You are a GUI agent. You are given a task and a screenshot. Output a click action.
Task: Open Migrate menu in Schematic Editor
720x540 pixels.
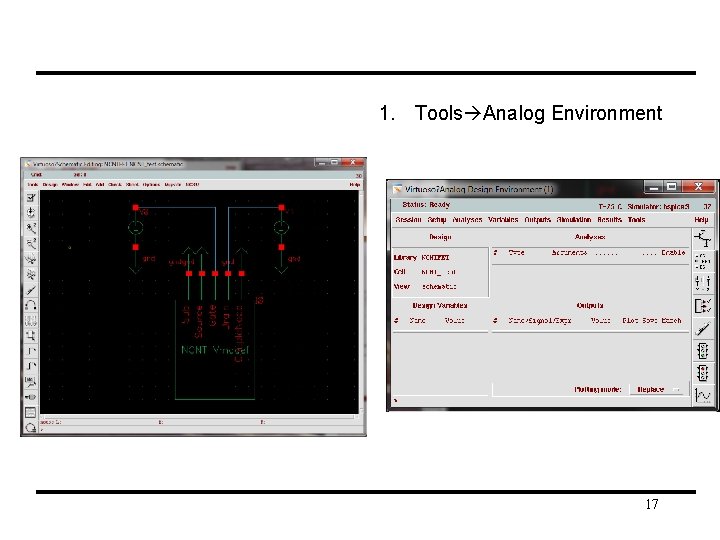173,185
